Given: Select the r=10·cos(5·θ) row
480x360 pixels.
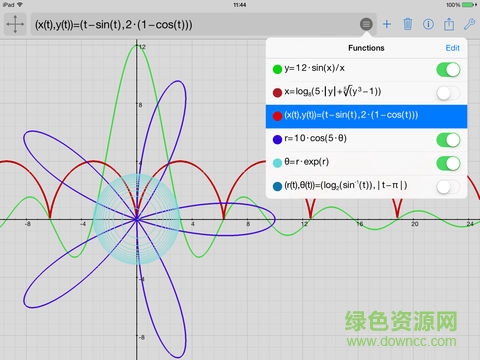Looking at the screenshot, I should 366,140.
